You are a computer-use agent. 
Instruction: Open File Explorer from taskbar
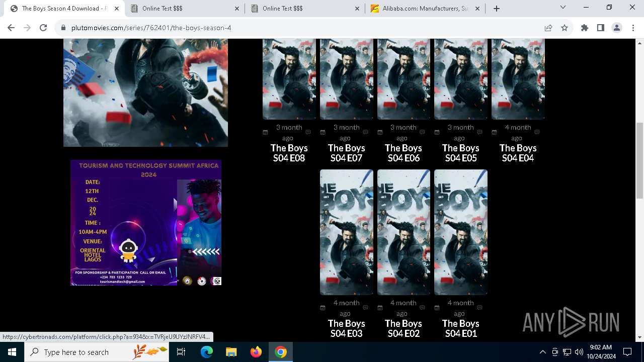tap(231, 352)
